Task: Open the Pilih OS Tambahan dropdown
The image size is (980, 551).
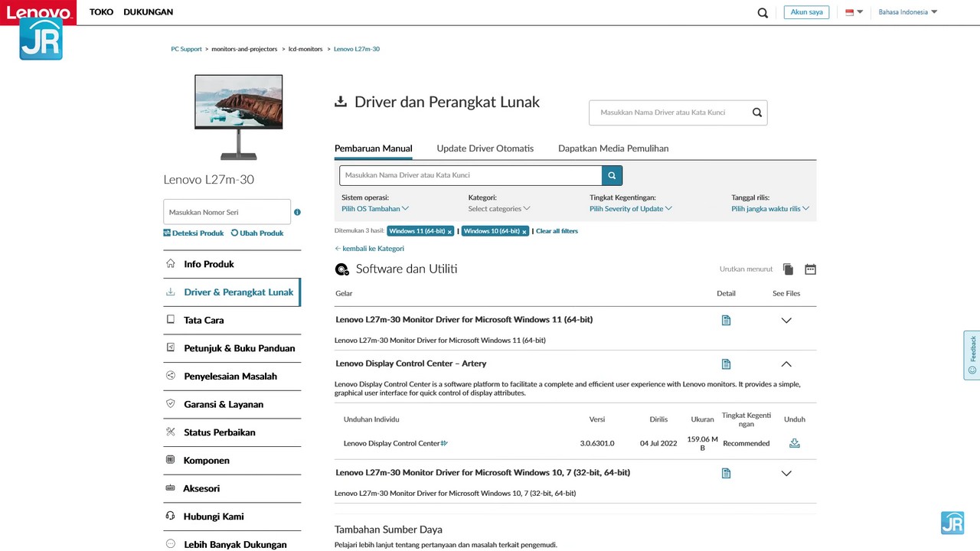Action: pyautogui.click(x=375, y=208)
